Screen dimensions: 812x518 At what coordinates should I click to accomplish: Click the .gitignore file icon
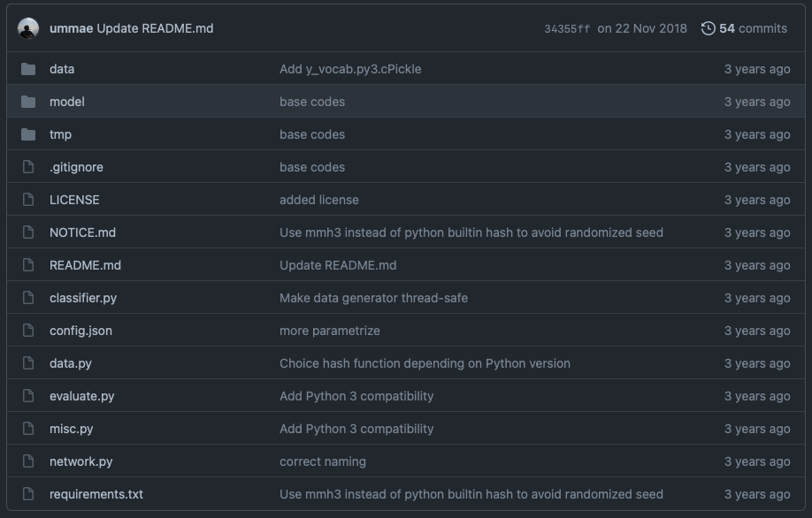28,167
